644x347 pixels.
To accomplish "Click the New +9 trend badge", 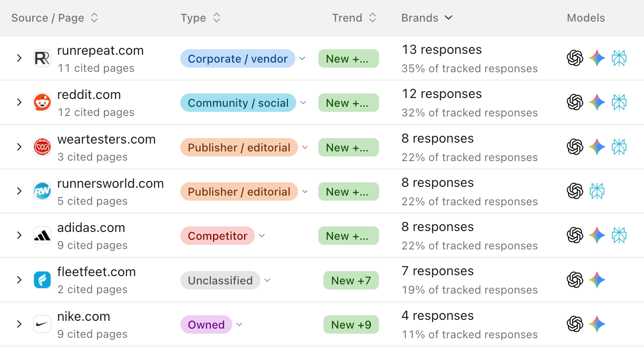I will 351,324.
